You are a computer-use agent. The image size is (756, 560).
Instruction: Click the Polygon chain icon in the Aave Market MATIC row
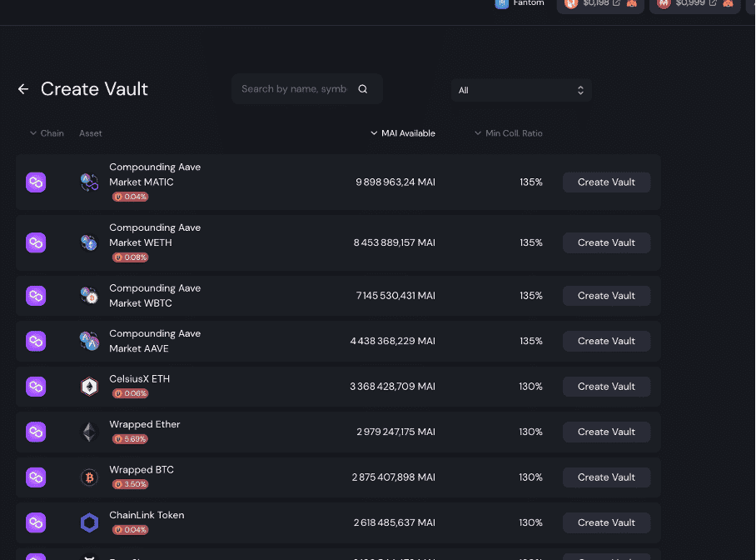pos(36,182)
